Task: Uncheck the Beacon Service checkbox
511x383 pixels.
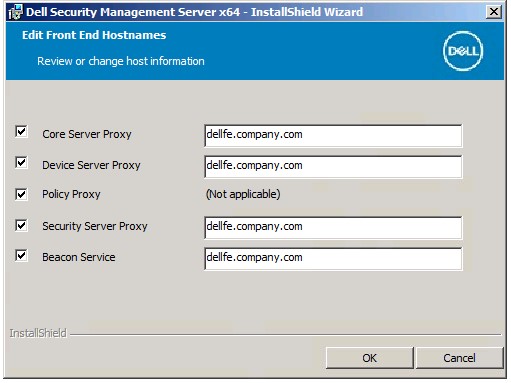Action: [x=21, y=256]
